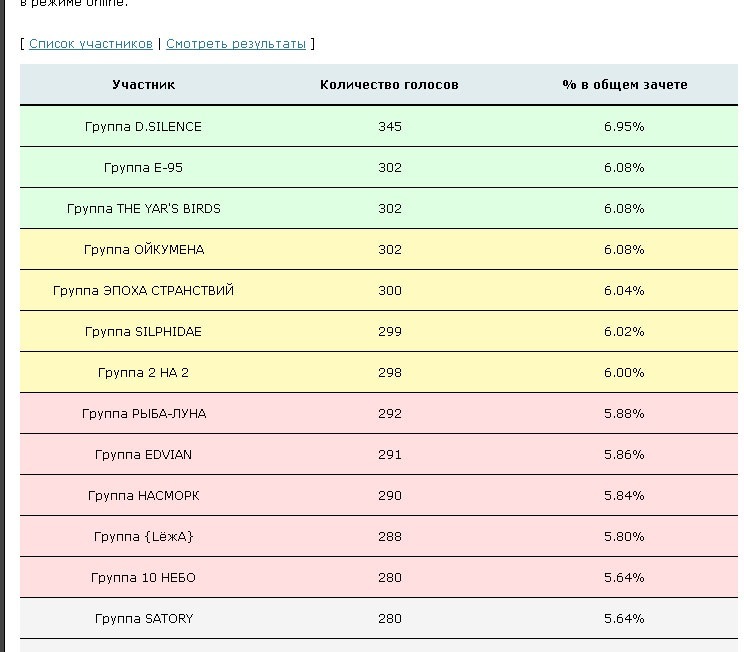Click the Группа НАСМОРК participant cell
Image resolution: width=744 pixels, height=652 pixels.
pos(143,496)
